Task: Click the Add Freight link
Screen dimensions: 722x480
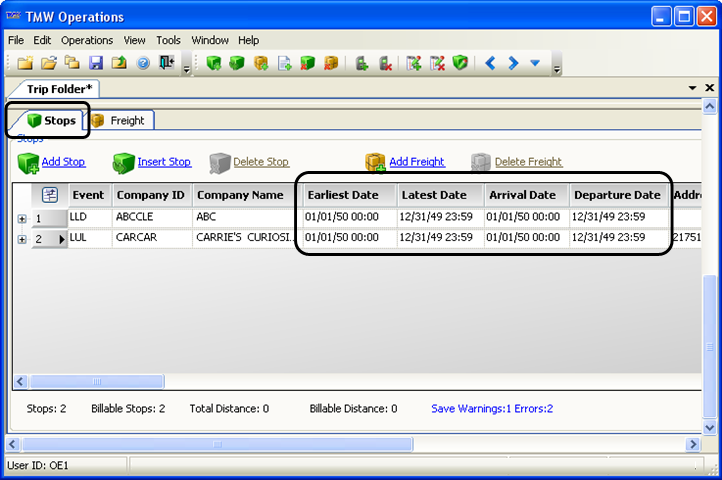Action: point(416,162)
